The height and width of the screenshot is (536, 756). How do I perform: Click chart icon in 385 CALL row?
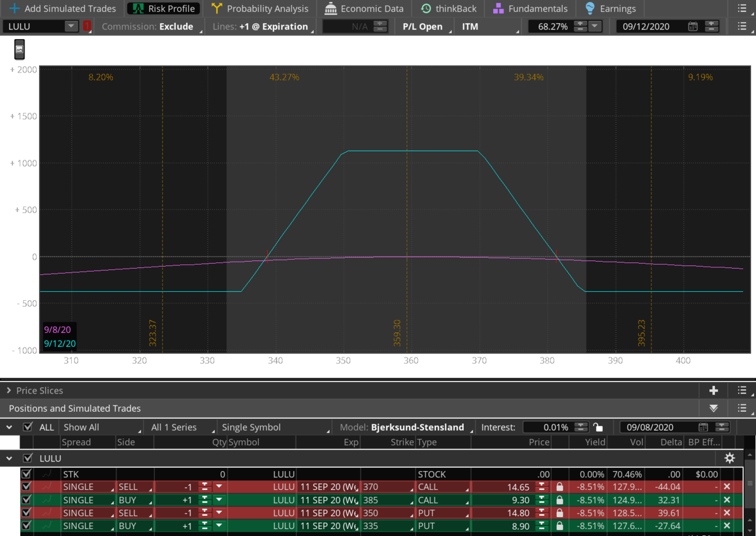(x=47, y=499)
